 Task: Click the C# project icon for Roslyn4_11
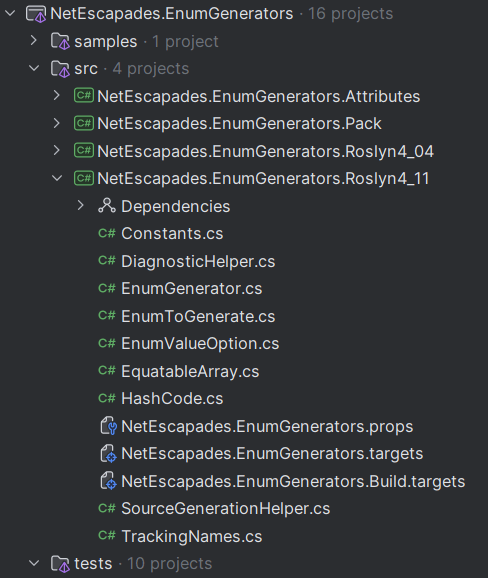pyautogui.click(x=84, y=178)
